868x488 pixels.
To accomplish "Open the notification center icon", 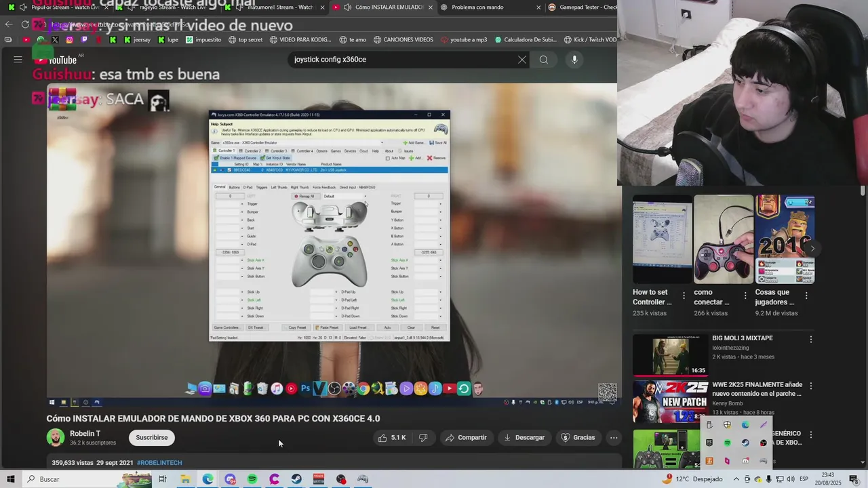I will point(854,479).
